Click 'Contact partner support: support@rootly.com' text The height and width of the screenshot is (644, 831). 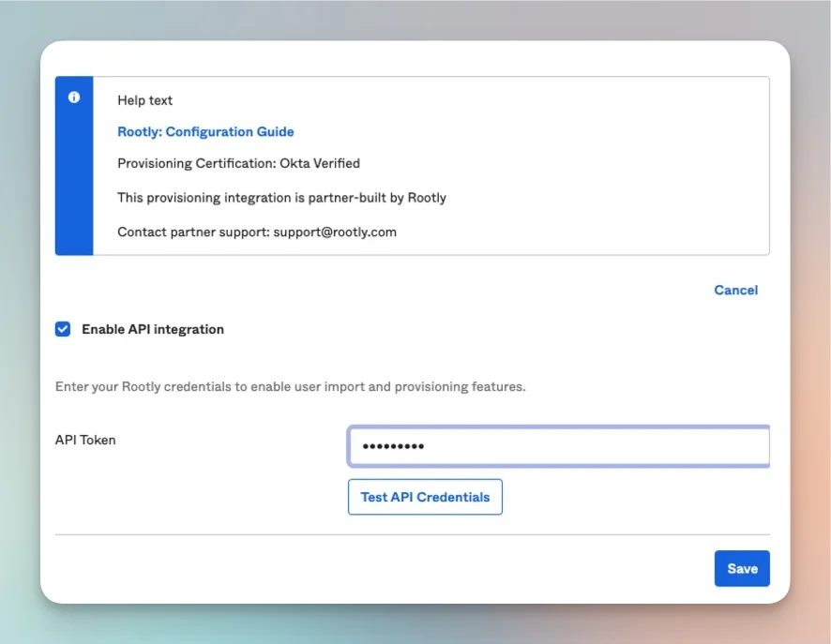click(x=256, y=232)
